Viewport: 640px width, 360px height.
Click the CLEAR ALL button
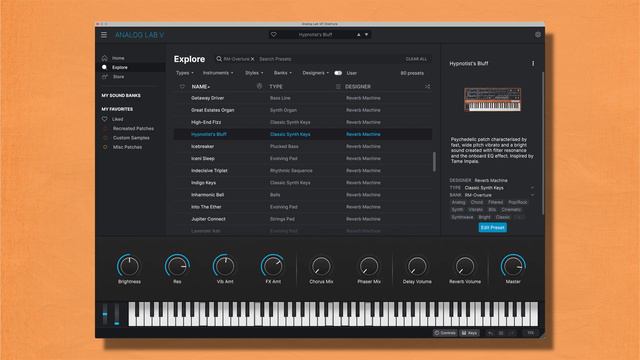tap(416, 59)
